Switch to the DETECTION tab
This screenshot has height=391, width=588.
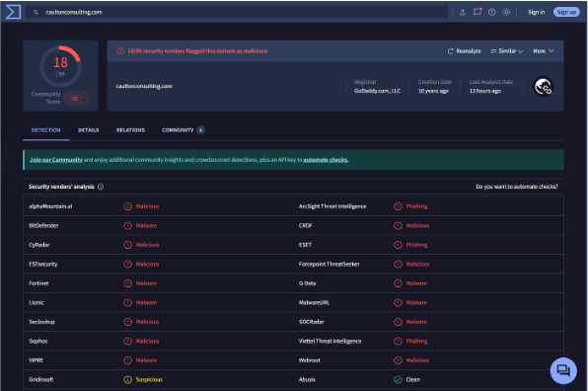45,130
